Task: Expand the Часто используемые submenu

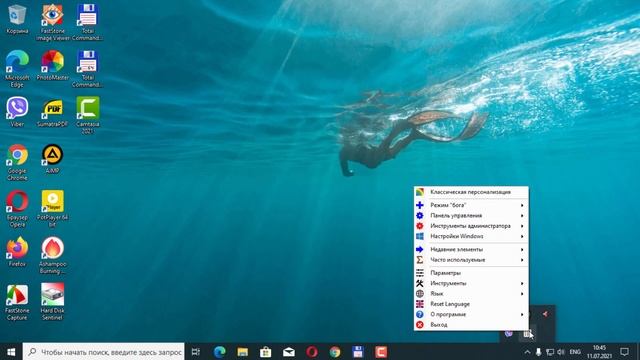Action: (x=471, y=260)
